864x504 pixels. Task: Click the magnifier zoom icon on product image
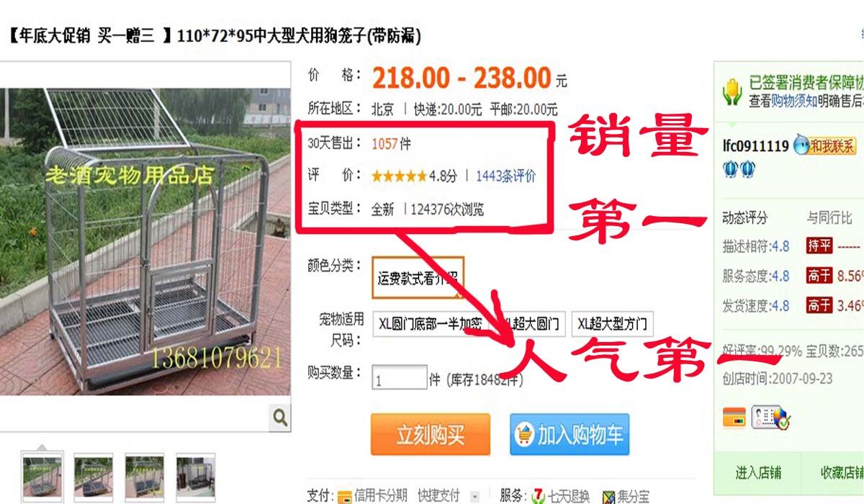coord(280,417)
